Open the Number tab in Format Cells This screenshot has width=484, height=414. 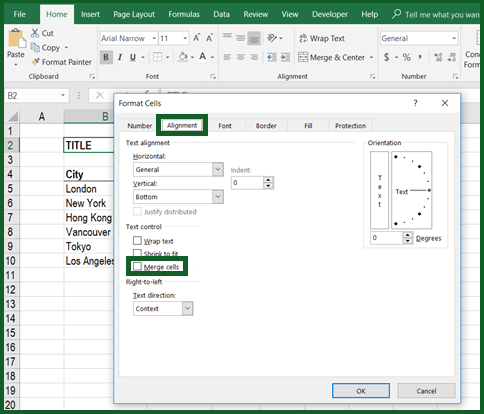[139, 126]
